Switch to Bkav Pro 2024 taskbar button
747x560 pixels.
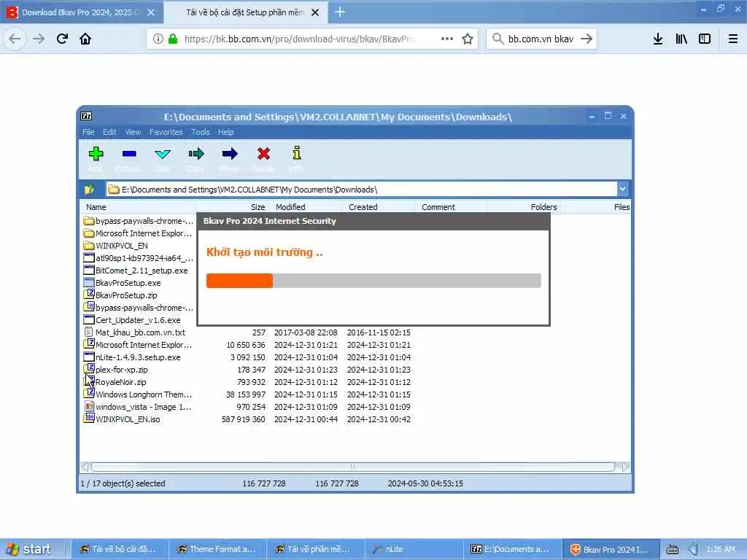pyautogui.click(x=611, y=549)
